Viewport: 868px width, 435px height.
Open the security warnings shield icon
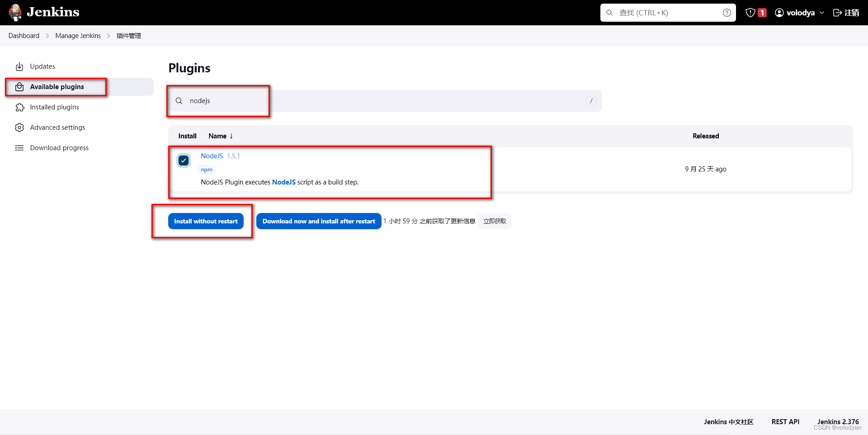click(750, 13)
